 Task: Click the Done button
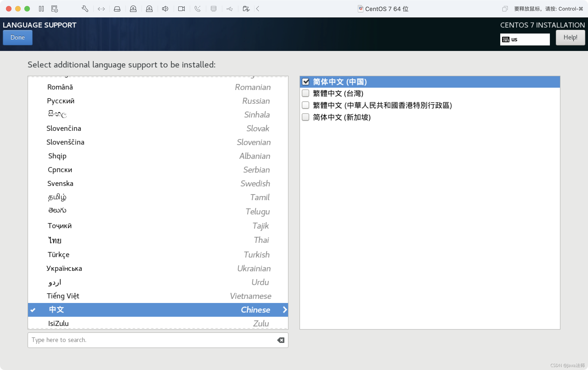point(18,37)
